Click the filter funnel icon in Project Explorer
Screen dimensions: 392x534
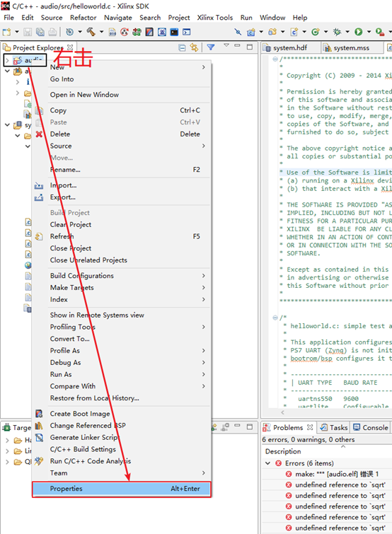click(x=211, y=47)
